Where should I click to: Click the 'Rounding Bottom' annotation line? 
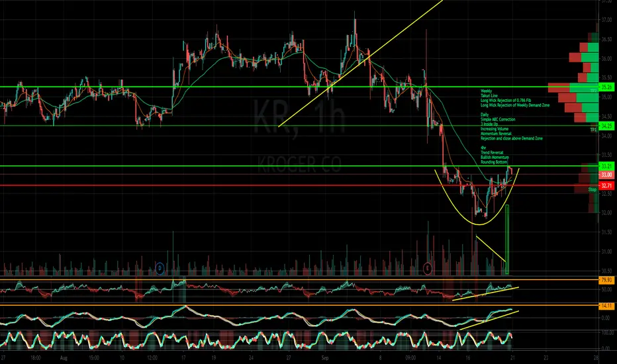(494, 161)
